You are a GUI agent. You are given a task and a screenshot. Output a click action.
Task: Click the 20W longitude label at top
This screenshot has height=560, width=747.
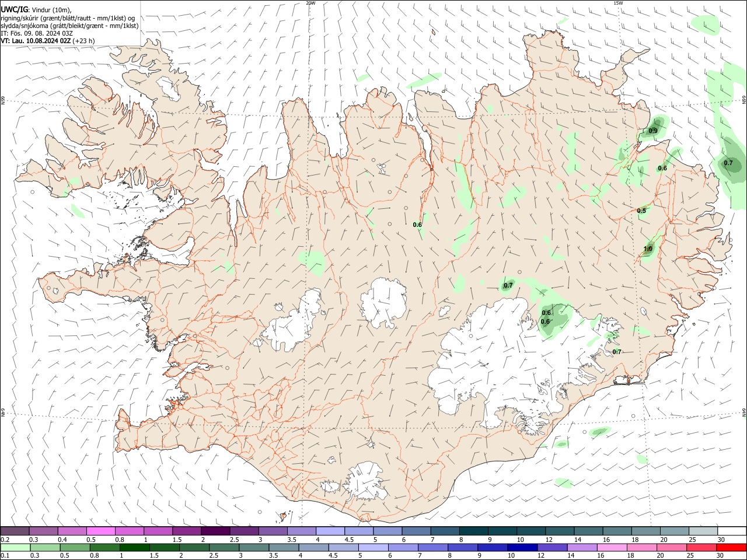click(310, 3)
